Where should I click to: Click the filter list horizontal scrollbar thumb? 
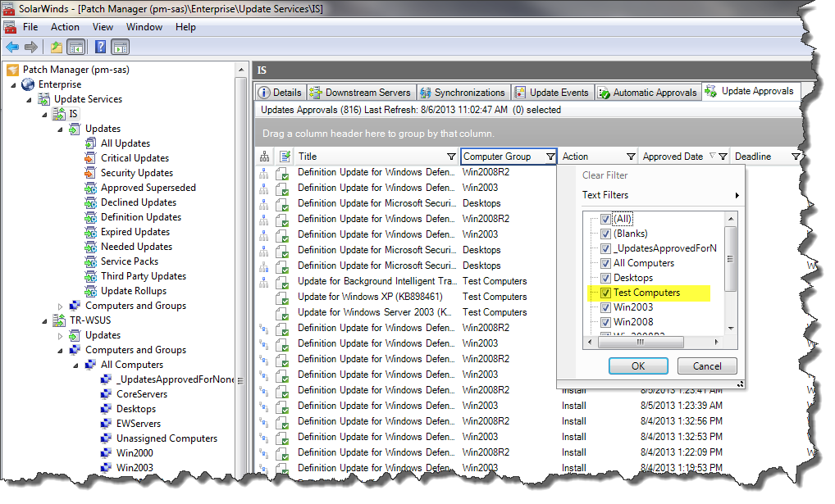point(641,342)
